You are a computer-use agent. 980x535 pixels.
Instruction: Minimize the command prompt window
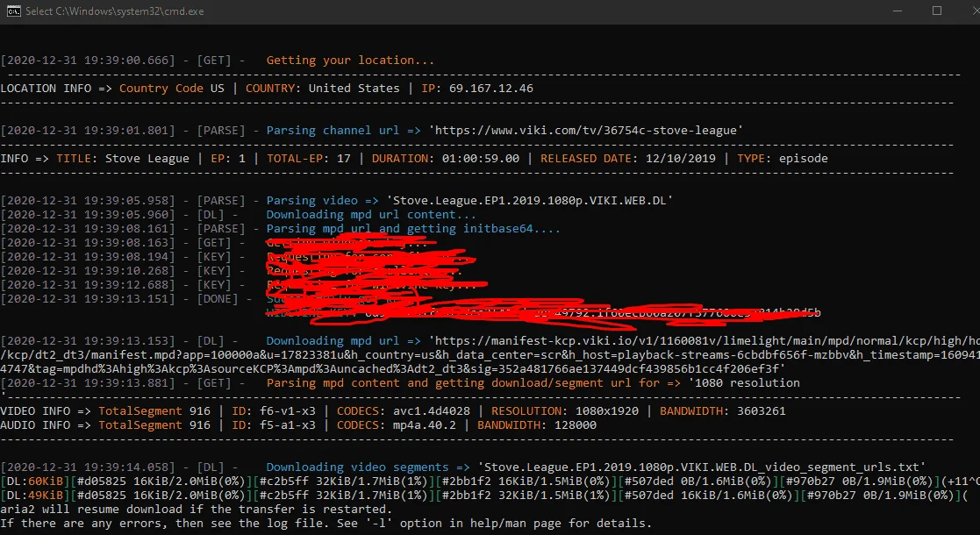click(x=898, y=11)
